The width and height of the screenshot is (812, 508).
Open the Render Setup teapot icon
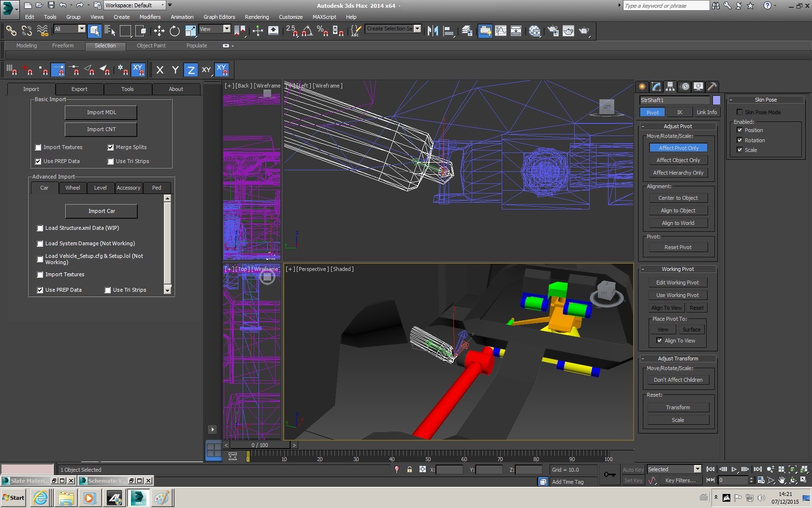click(x=552, y=31)
